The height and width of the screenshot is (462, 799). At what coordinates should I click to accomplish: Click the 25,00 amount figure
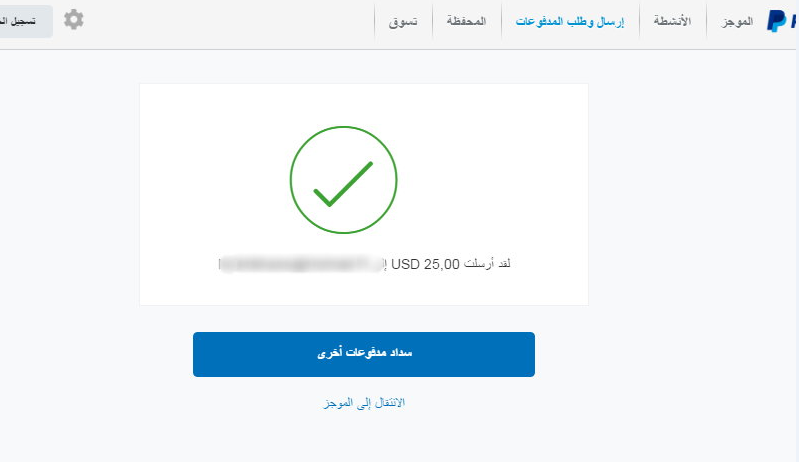click(x=441, y=264)
